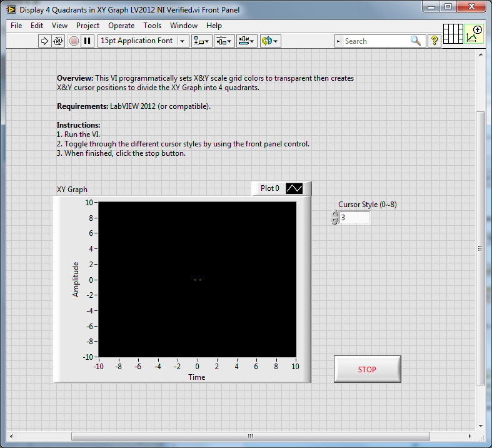Click the vertical scrollbar thumb
The width and height of the screenshot is (492, 448).
coord(480,248)
